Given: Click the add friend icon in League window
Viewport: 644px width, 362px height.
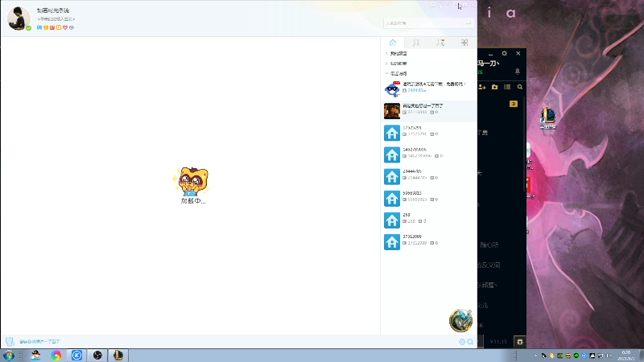Looking at the screenshot, I should (482, 87).
